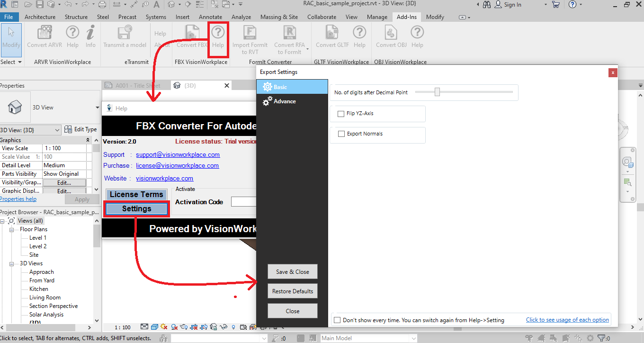The width and height of the screenshot is (644, 343).
Task: Open the Properties help link
Action: click(18, 199)
